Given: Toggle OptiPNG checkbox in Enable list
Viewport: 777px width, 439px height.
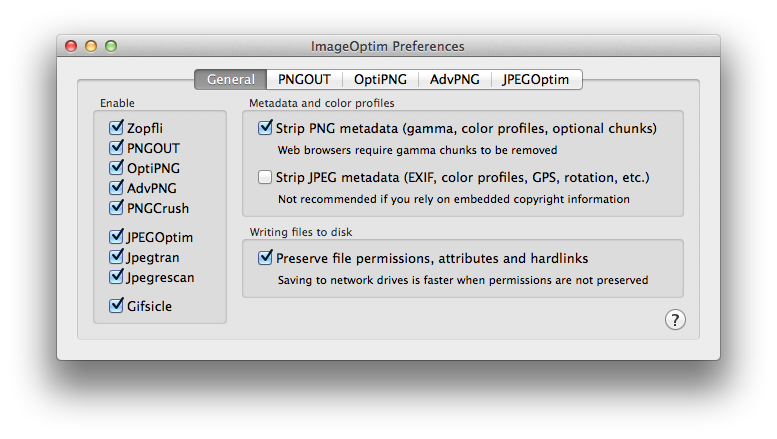Looking at the screenshot, I should click(116, 167).
